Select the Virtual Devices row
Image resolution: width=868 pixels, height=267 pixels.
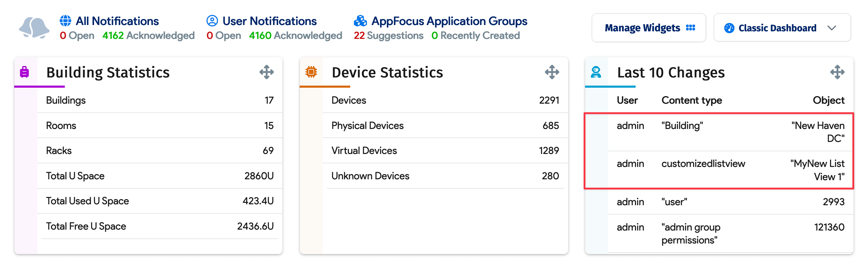point(445,151)
